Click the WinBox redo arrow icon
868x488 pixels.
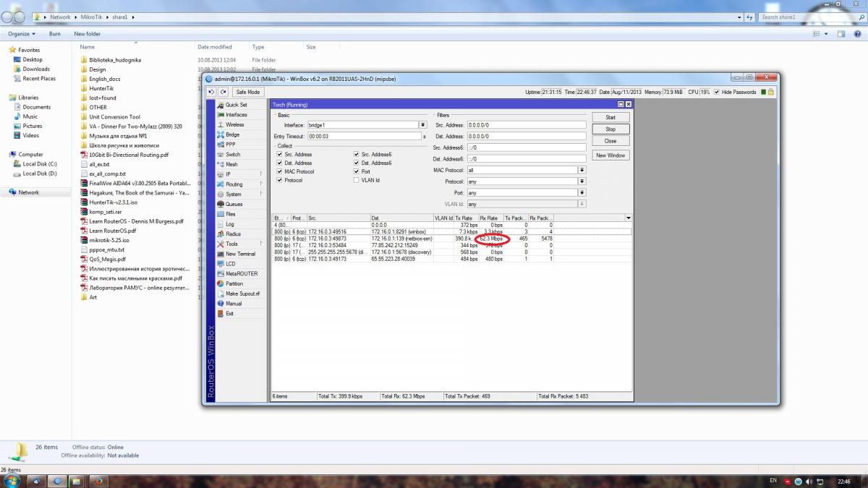click(x=223, y=92)
